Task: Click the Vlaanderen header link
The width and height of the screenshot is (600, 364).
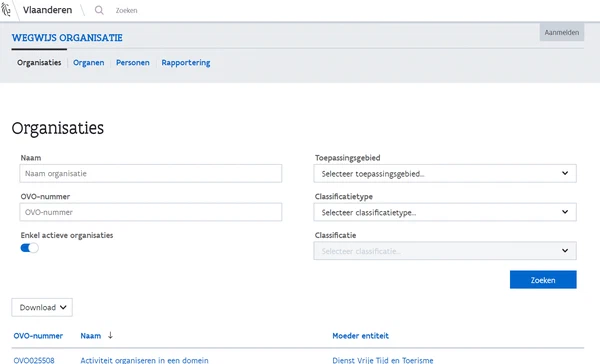Action: [x=47, y=10]
